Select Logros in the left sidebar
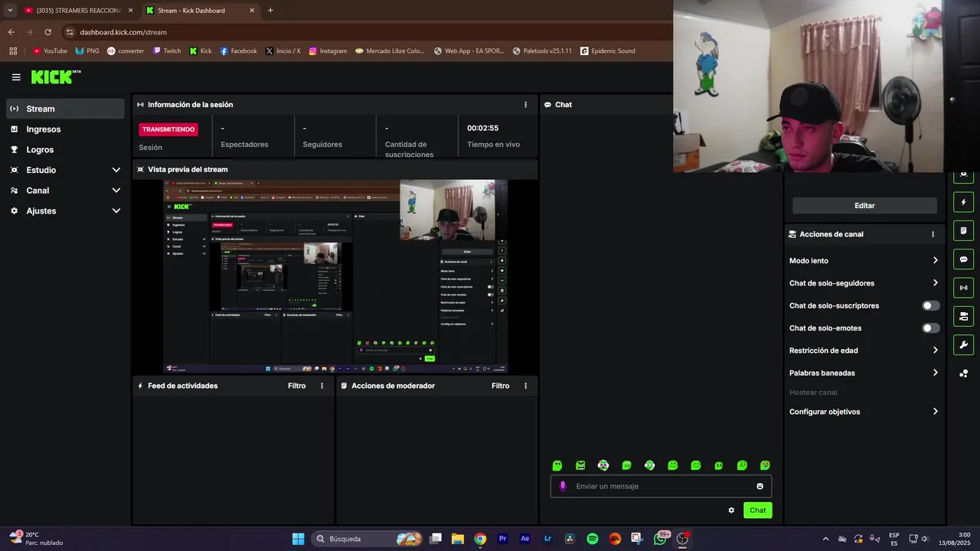Screen dimensions: 980x551 coord(65,150)
